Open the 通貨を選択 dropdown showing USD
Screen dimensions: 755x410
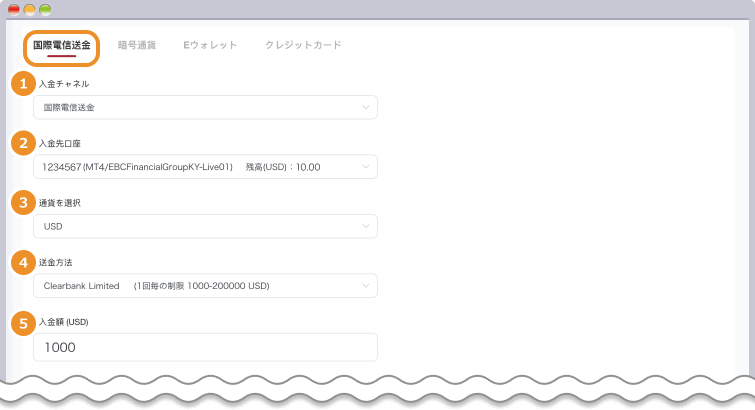(205, 226)
